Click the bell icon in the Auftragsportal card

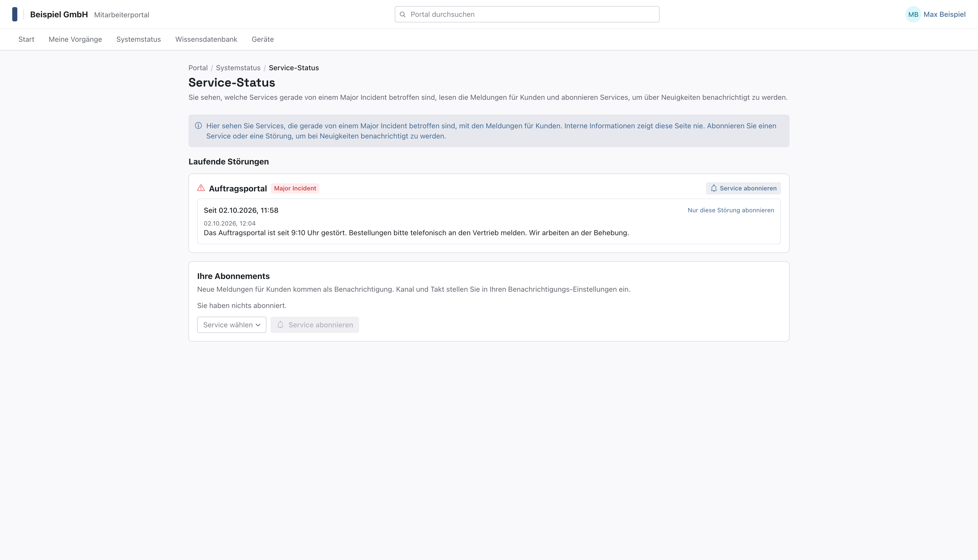[714, 188]
